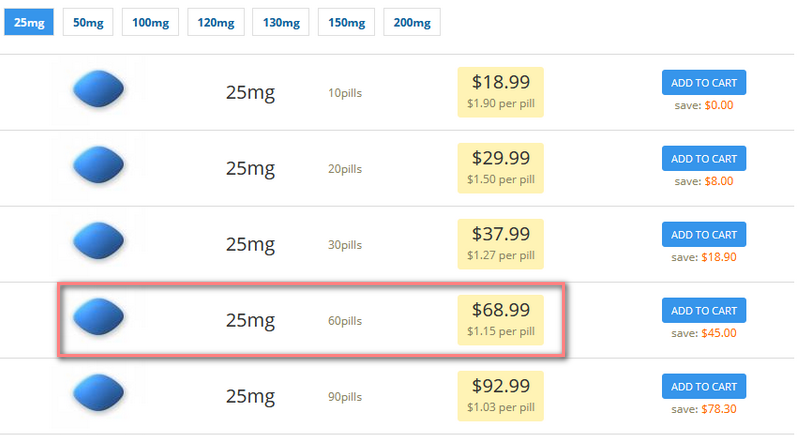Add the 30pills $37.99 package to cart
Screen dimensions: 798x435
tap(704, 234)
